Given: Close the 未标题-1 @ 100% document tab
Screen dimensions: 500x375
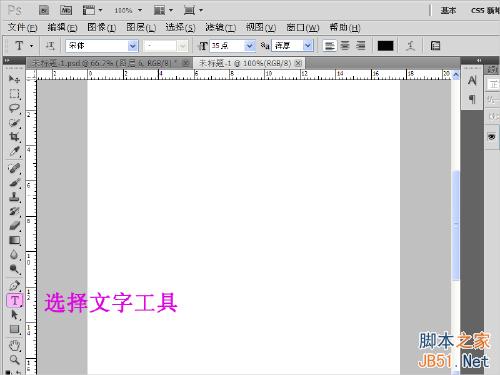Looking at the screenshot, I should [x=298, y=63].
